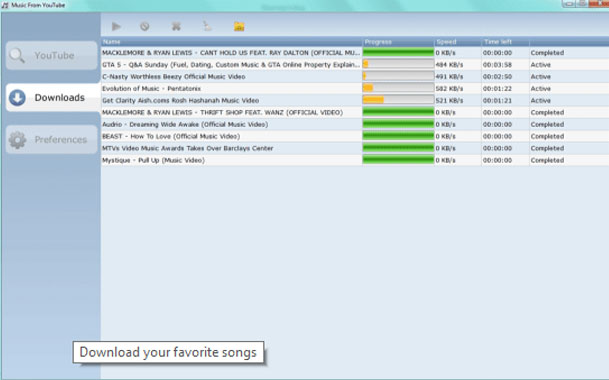The height and width of the screenshot is (380, 609).
Task: Click the pause download toolbar icon
Action: click(x=144, y=26)
